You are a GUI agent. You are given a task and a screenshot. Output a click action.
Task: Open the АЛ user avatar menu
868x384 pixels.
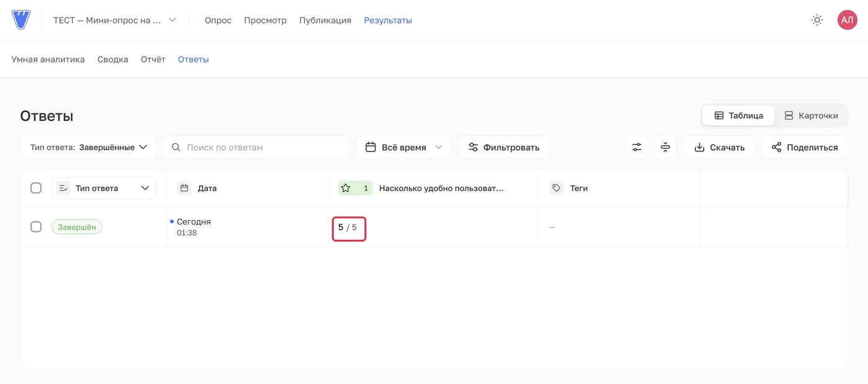(x=847, y=20)
